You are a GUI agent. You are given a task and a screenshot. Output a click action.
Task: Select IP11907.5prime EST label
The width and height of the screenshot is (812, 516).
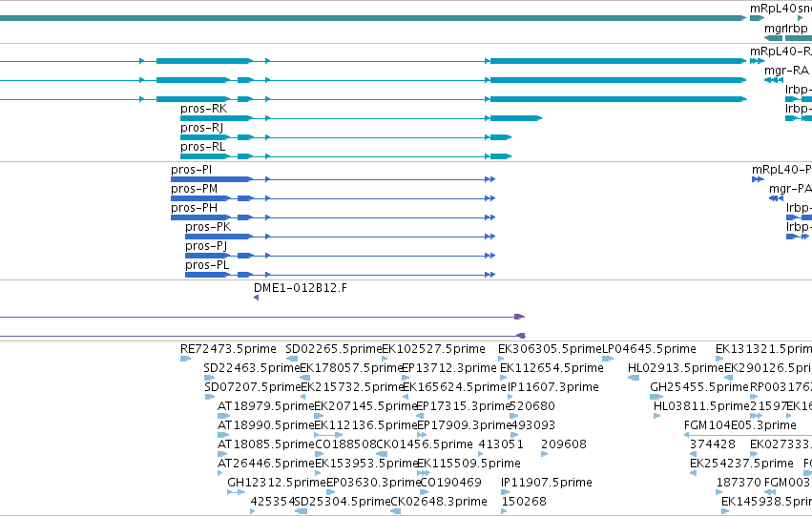[x=547, y=484]
